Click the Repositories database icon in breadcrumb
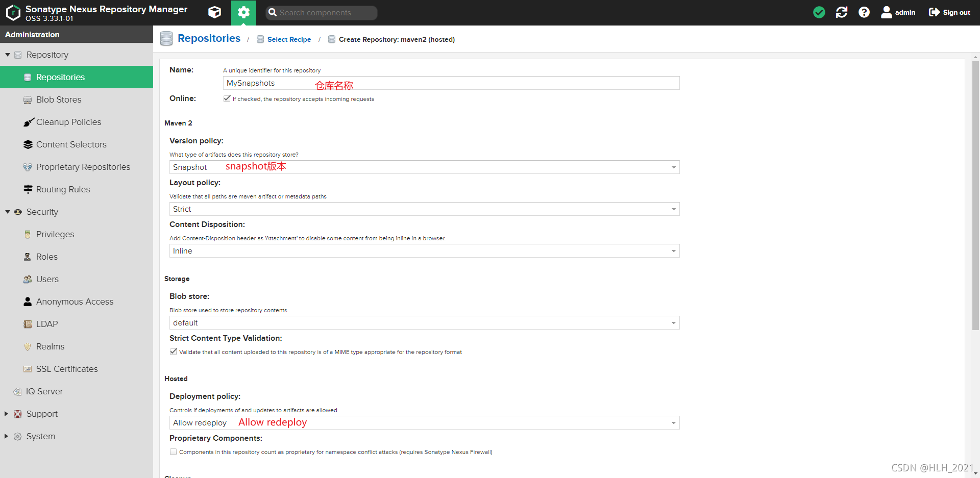This screenshot has width=980, height=478. 166,39
